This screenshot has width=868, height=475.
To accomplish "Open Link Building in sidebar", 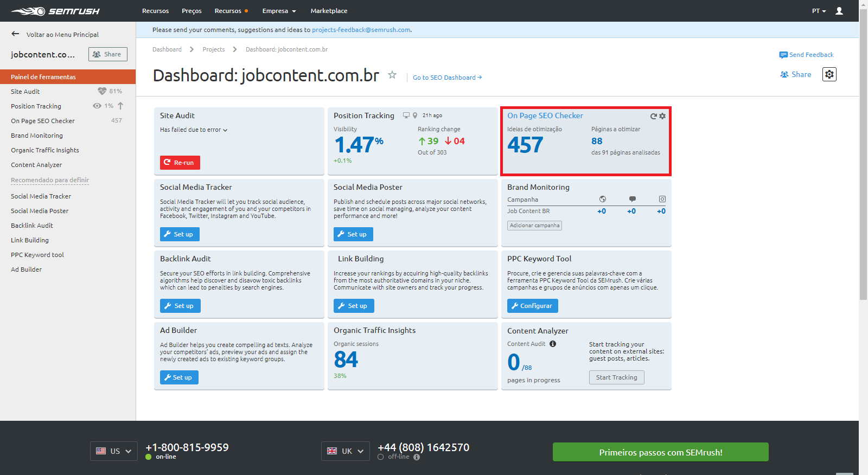I will (x=30, y=240).
